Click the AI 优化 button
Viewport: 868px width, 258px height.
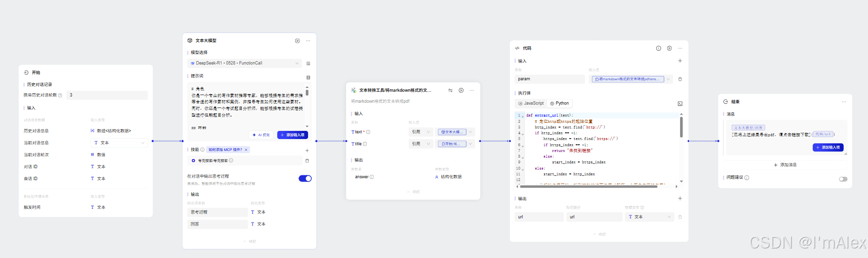pyautogui.click(x=261, y=135)
